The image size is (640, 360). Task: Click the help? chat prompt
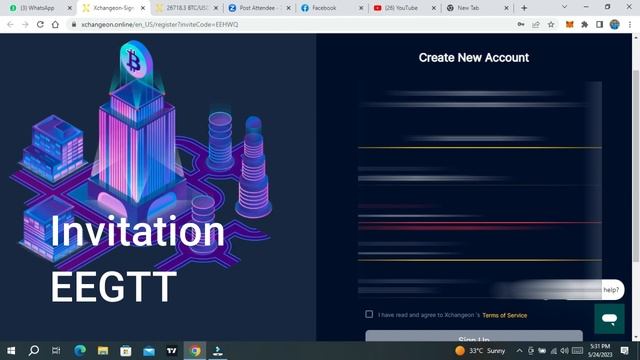pyautogui.click(x=611, y=290)
